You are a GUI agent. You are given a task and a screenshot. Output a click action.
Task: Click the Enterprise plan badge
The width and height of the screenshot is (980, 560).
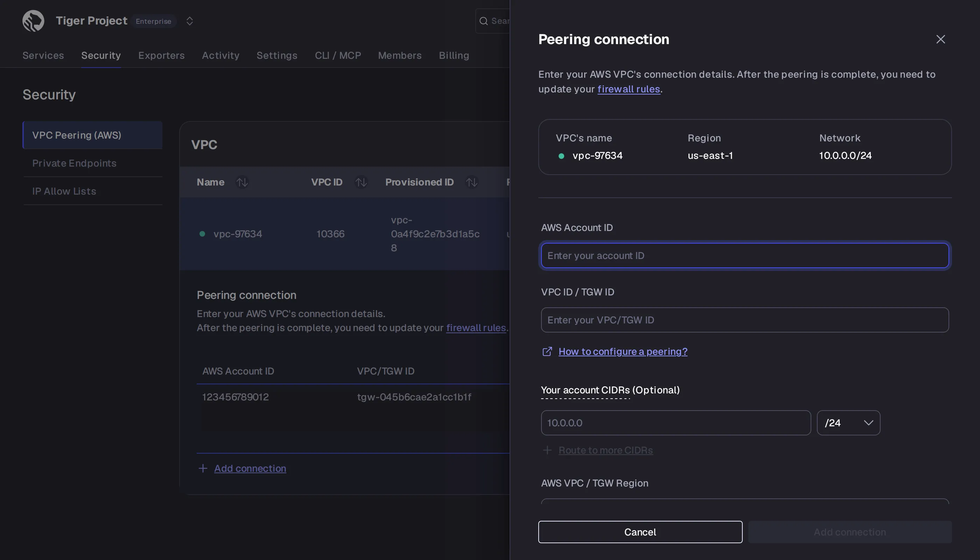click(x=153, y=21)
